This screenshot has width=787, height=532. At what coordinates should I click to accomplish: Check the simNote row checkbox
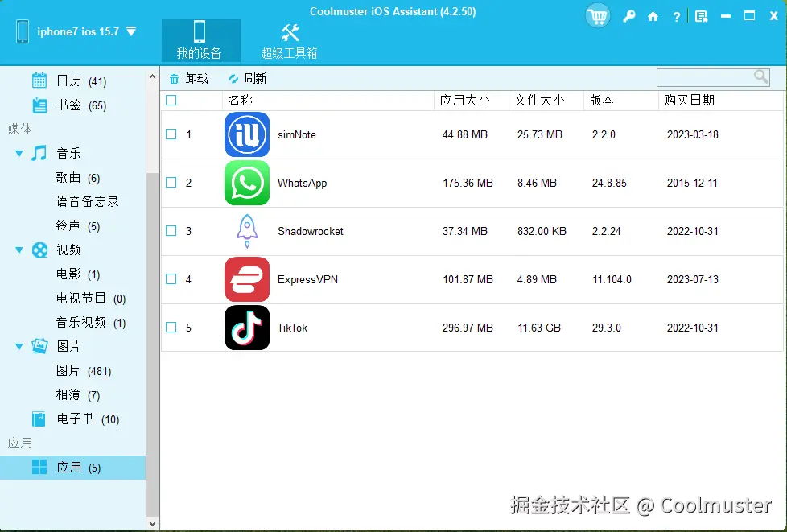pyautogui.click(x=171, y=134)
